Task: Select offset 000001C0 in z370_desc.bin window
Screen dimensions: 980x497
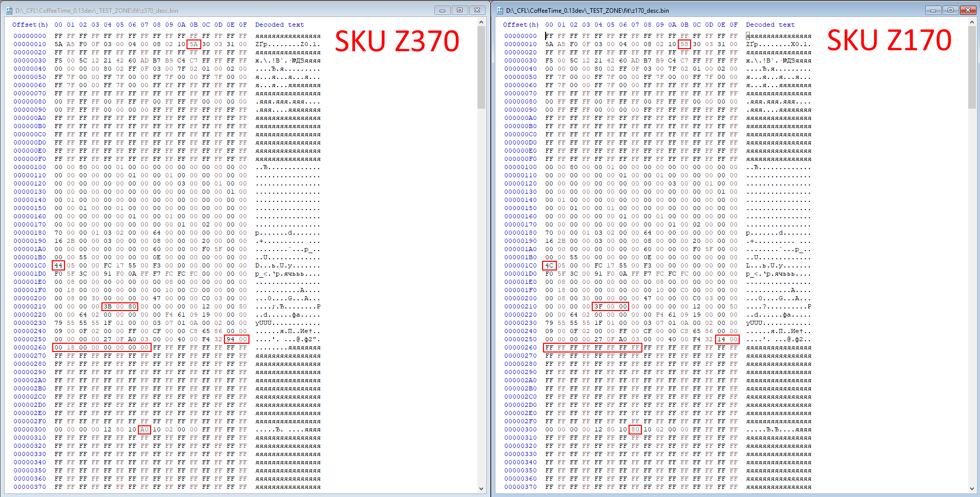Action: [x=30, y=265]
